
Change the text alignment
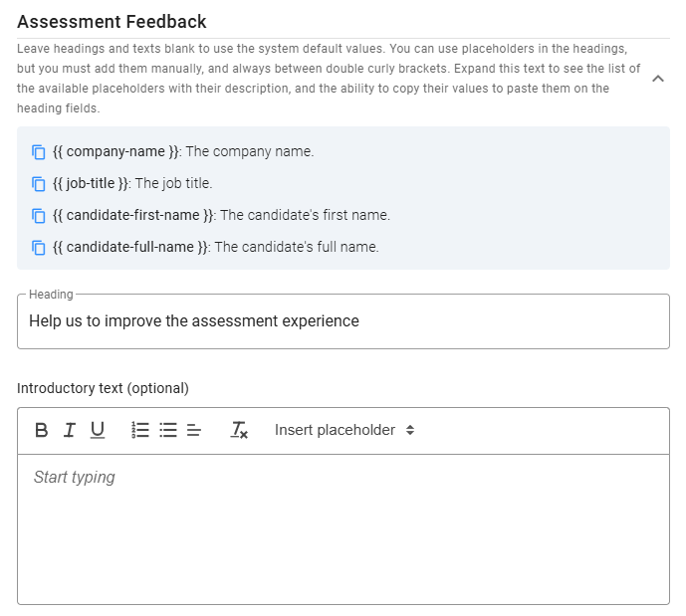coord(194,430)
